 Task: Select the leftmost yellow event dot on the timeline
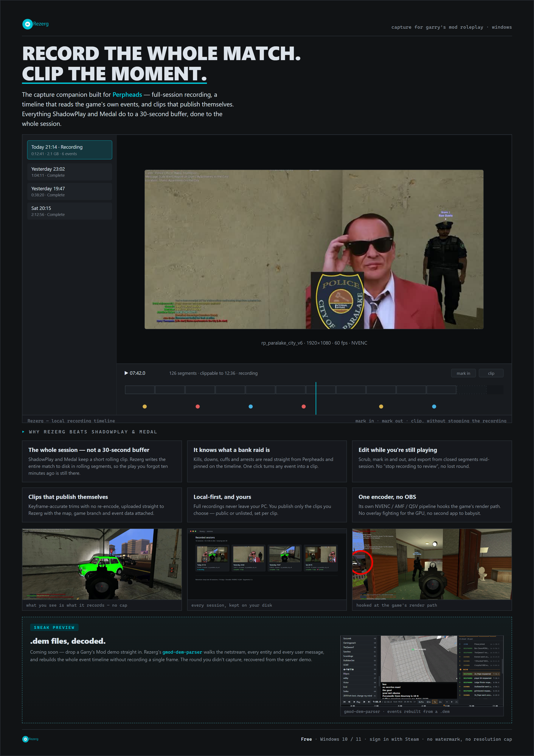(144, 406)
